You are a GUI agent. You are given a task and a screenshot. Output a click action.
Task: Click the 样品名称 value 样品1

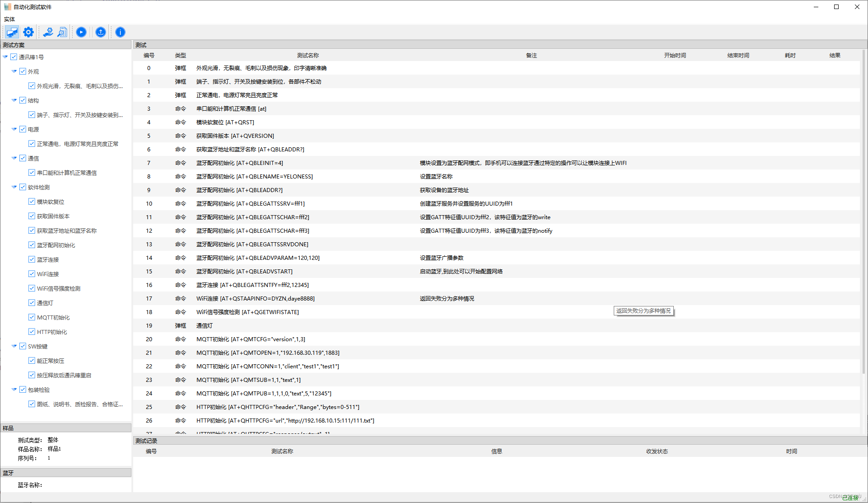[54, 449]
